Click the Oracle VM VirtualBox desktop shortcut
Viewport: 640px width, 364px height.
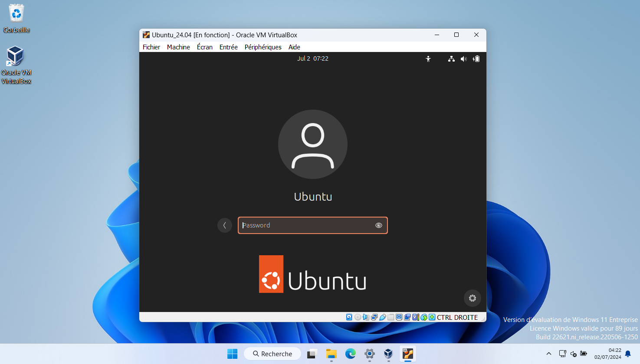point(16,65)
